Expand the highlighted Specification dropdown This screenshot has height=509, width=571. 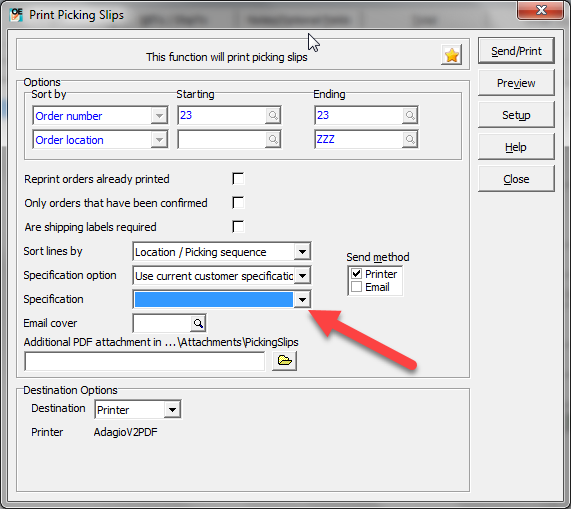click(x=302, y=300)
